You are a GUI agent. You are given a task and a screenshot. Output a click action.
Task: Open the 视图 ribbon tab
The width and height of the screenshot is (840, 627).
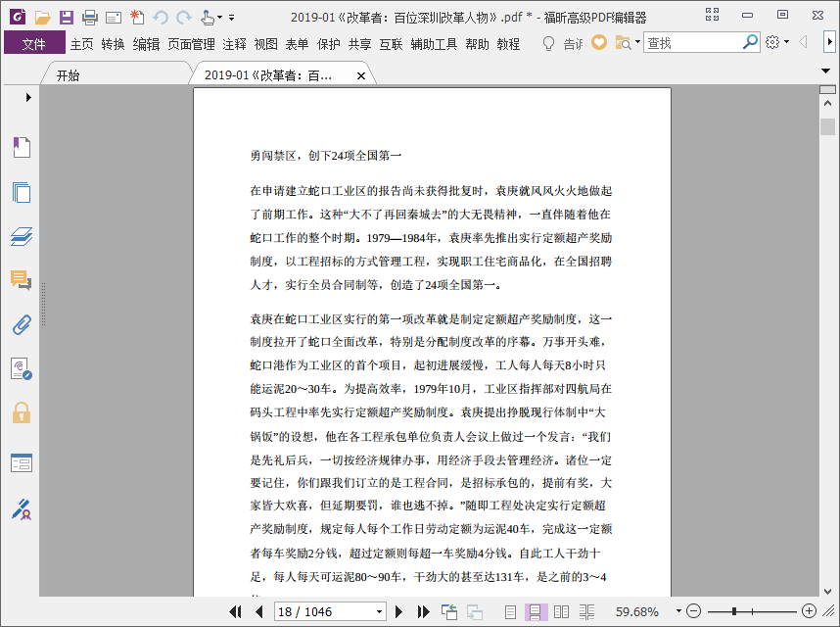click(265, 44)
